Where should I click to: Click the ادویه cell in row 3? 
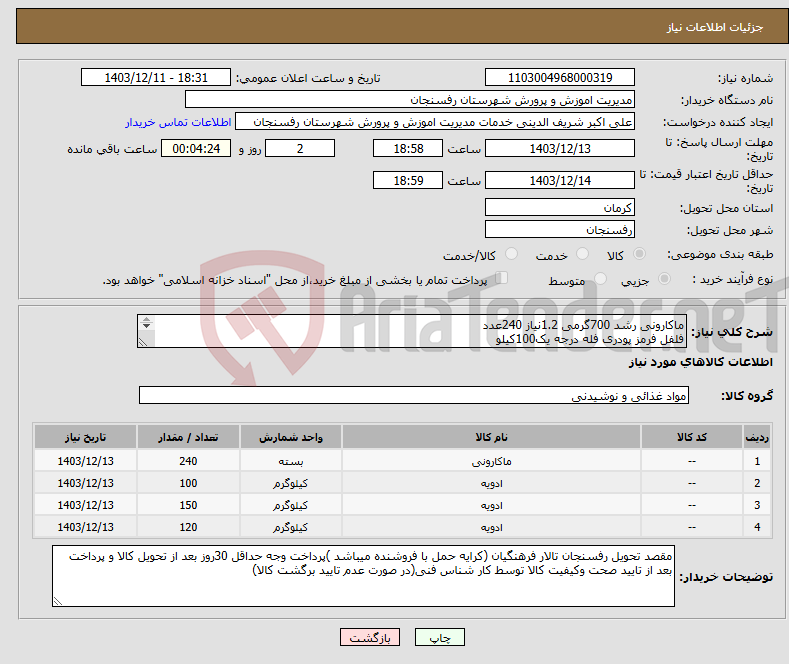[x=491, y=505]
